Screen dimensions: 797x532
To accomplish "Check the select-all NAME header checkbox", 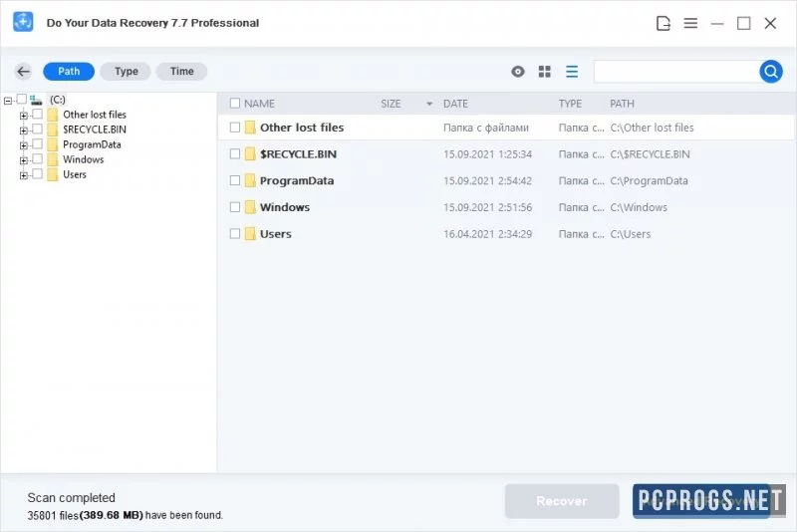I will click(235, 104).
